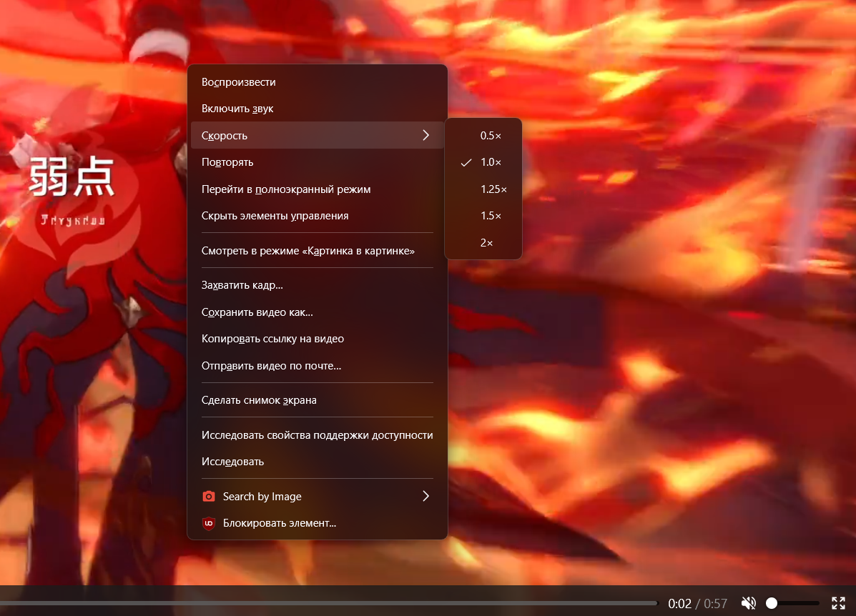Choose Перейти в полноэкранный режим
Image resolution: width=856 pixels, height=616 pixels.
coord(318,189)
